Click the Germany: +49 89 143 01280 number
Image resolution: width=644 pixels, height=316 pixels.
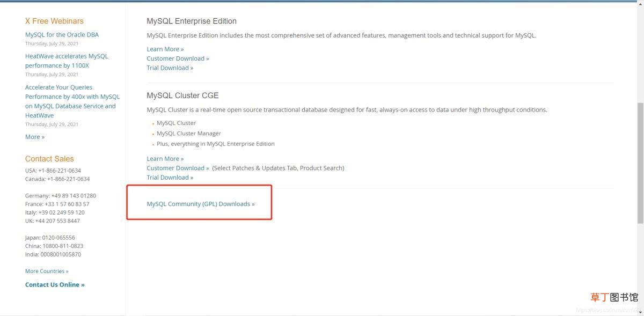pyautogui.click(x=61, y=196)
